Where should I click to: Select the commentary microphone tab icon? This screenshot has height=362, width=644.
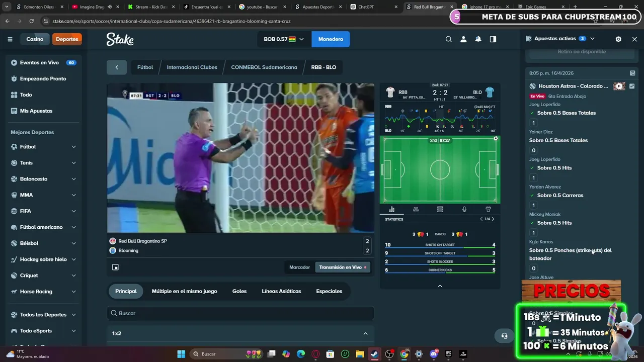coord(464,209)
